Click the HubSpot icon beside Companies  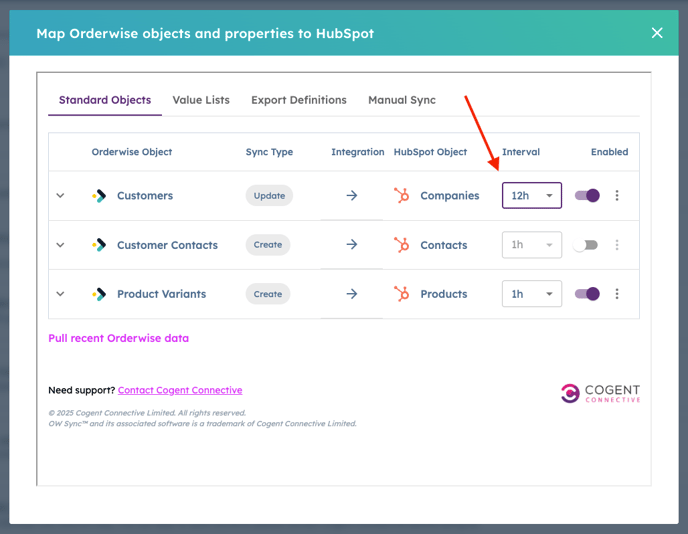pyautogui.click(x=401, y=196)
